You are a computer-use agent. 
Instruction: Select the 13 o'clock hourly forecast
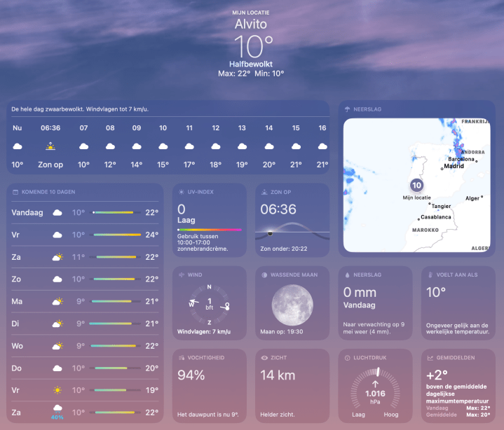(x=243, y=146)
